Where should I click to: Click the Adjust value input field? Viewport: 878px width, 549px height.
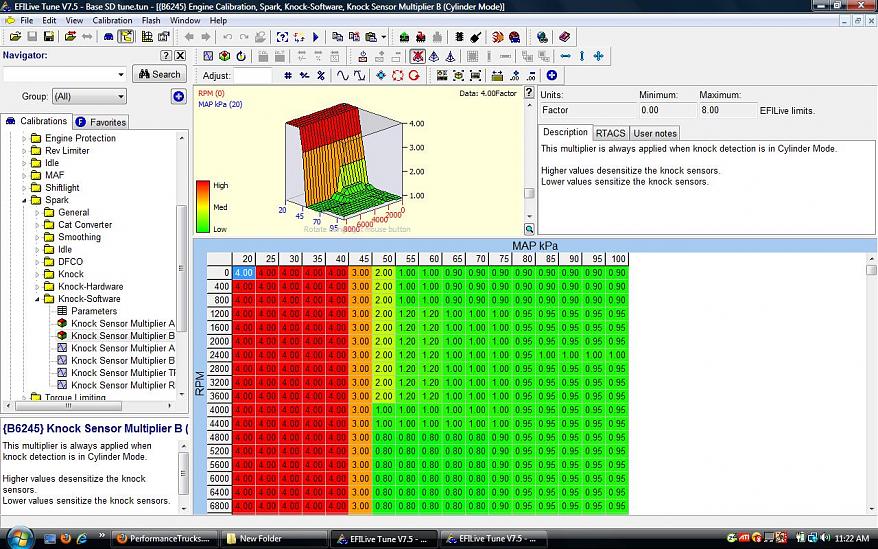pos(253,75)
